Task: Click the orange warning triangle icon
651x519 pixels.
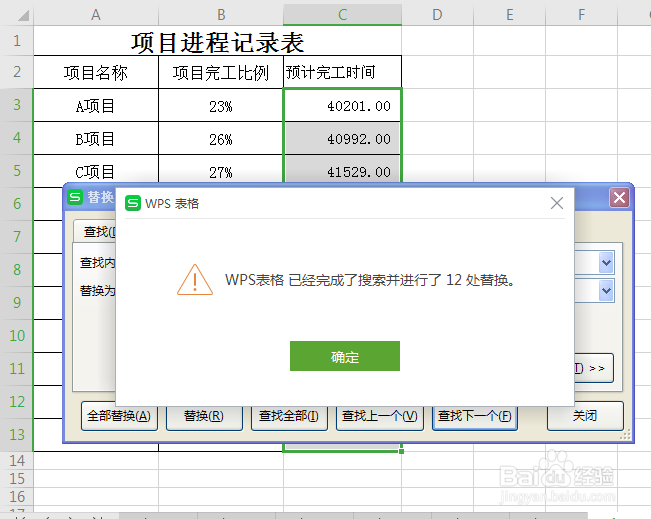Action: (x=195, y=280)
